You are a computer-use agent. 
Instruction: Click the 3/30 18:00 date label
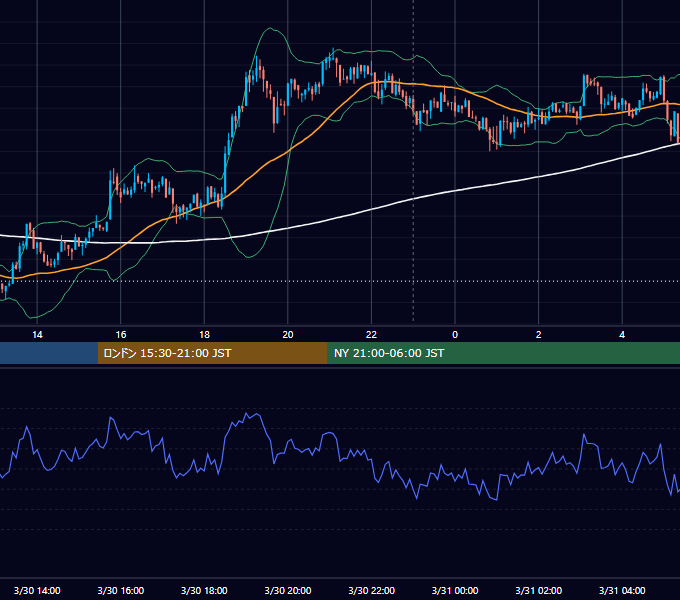204,590
